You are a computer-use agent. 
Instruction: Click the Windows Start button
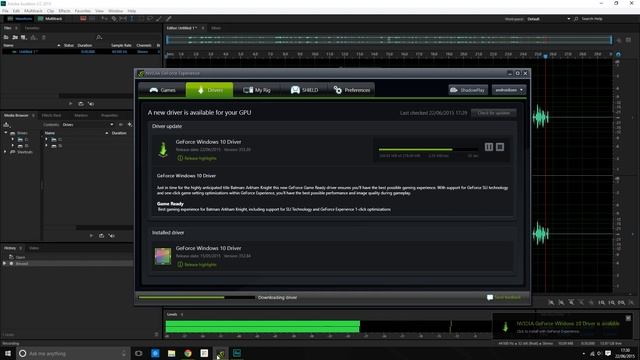[8, 353]
